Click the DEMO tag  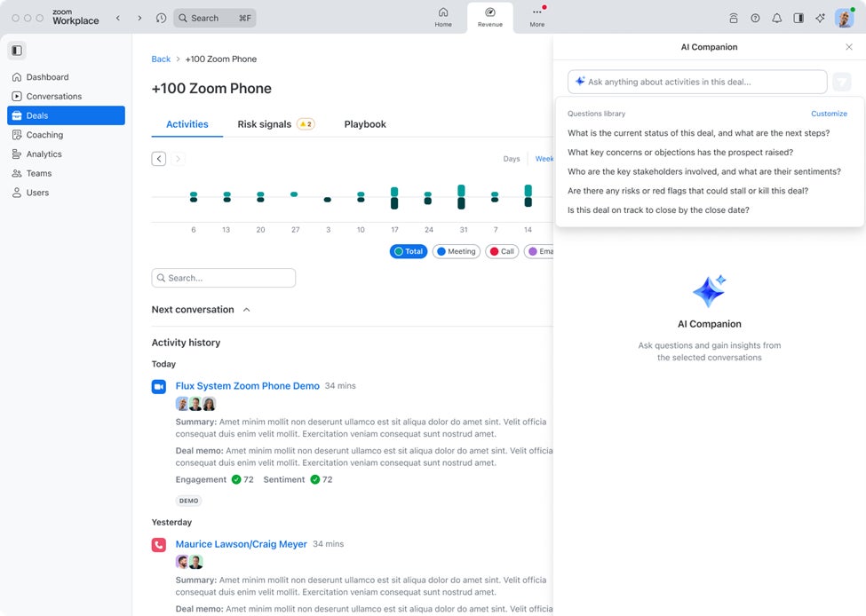(188, 501)
